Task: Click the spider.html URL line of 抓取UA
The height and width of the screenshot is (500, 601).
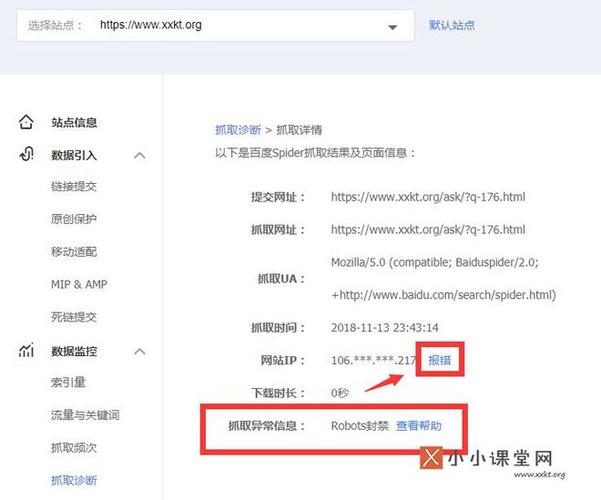Action: [x=443, y=295]
